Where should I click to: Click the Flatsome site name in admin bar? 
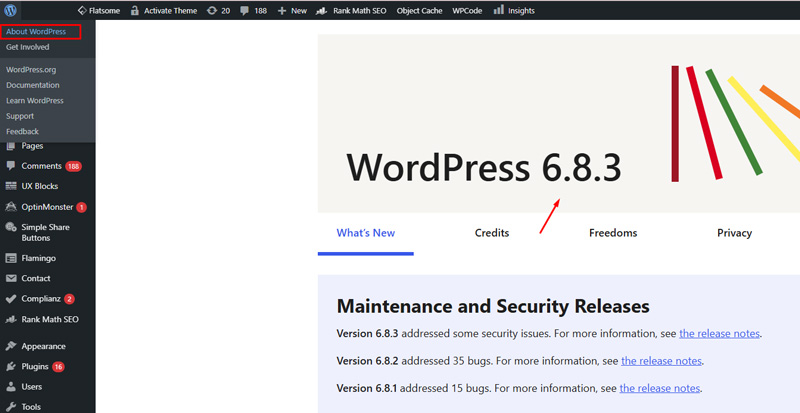pos(102,10)
